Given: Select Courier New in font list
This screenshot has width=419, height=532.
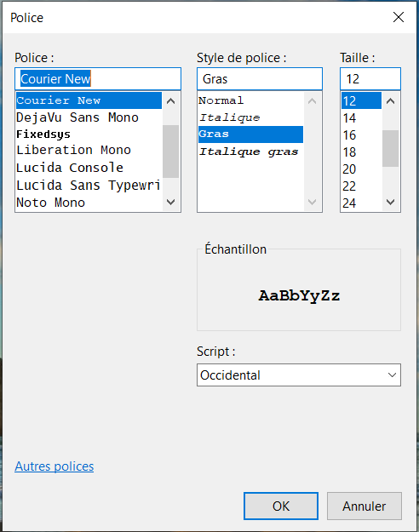Looking at the screenshot, I should (x=89, y=100).
